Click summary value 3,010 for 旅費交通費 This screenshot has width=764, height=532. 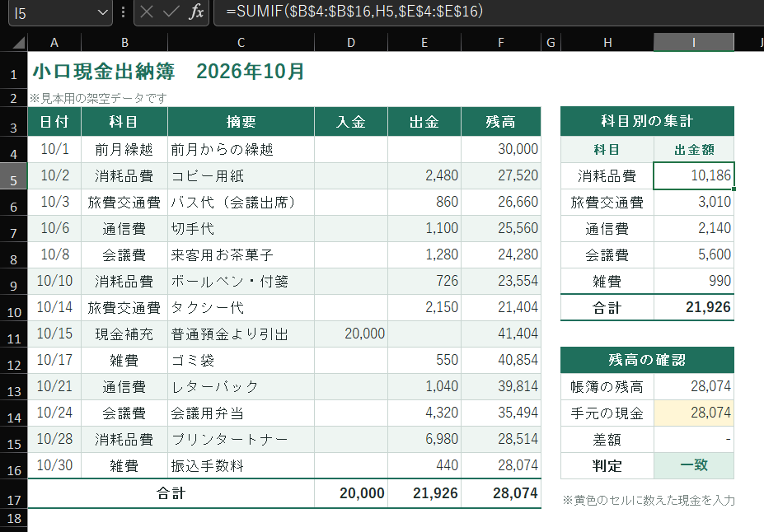coord(694,202)
